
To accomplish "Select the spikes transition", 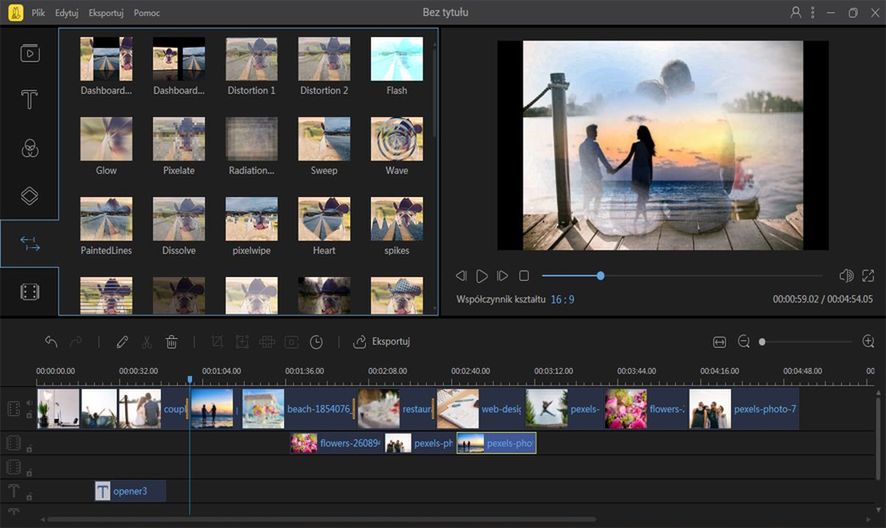I will coord(397,227).
